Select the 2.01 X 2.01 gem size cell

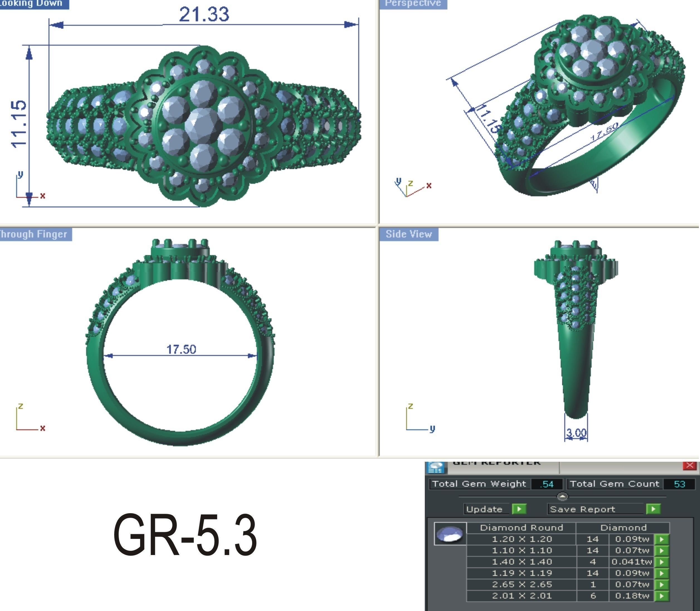coord(522,596)
